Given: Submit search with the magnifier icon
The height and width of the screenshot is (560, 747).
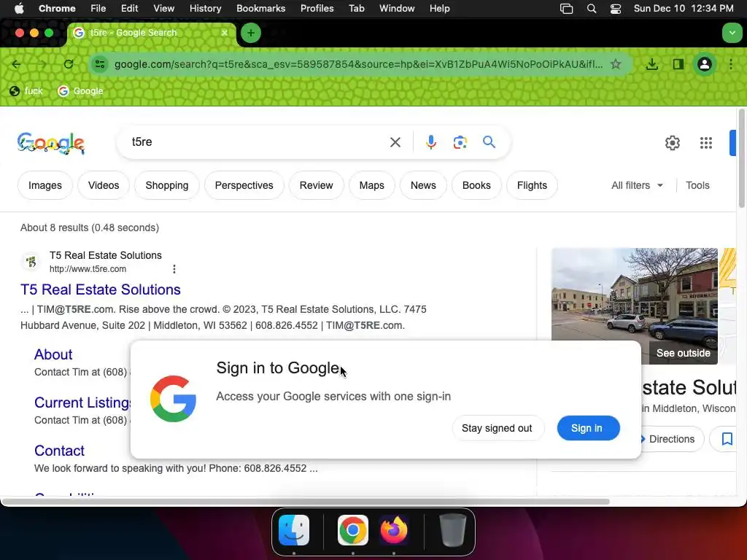Looking at the screenshot, I should point(489,142).
